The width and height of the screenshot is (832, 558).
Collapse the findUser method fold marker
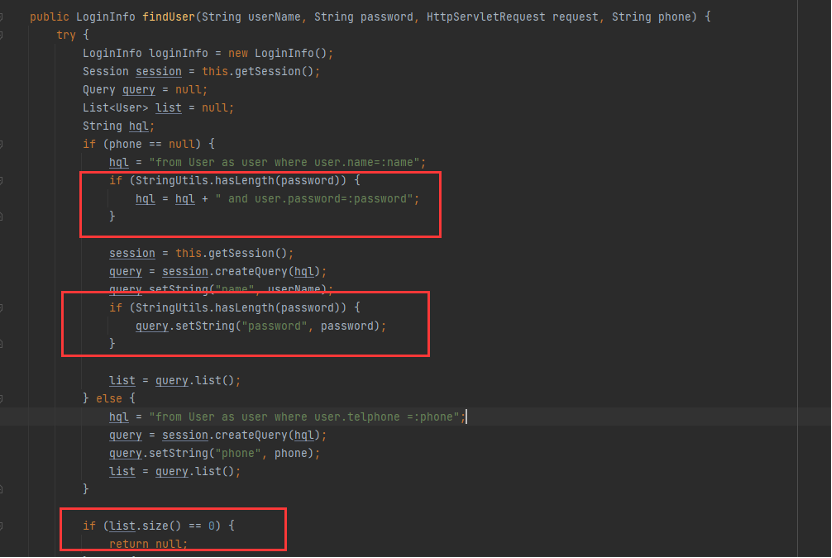click(x=3, y=18)
